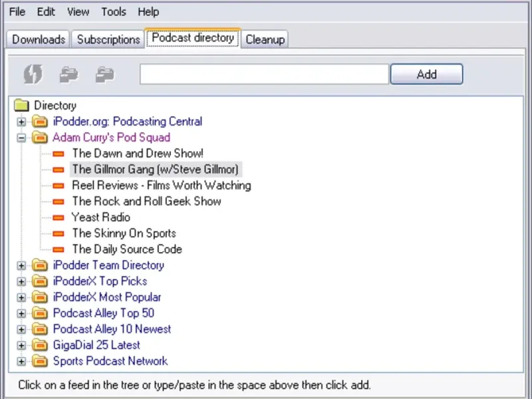
Task: Click feed icon beside The Rock and Roll Geek Show
Action: point(59,201)
